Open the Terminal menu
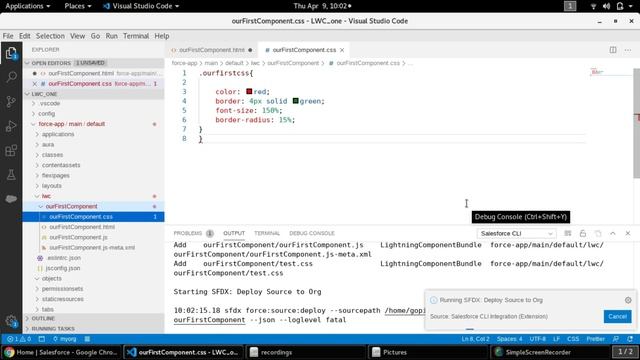 (136, 36)
